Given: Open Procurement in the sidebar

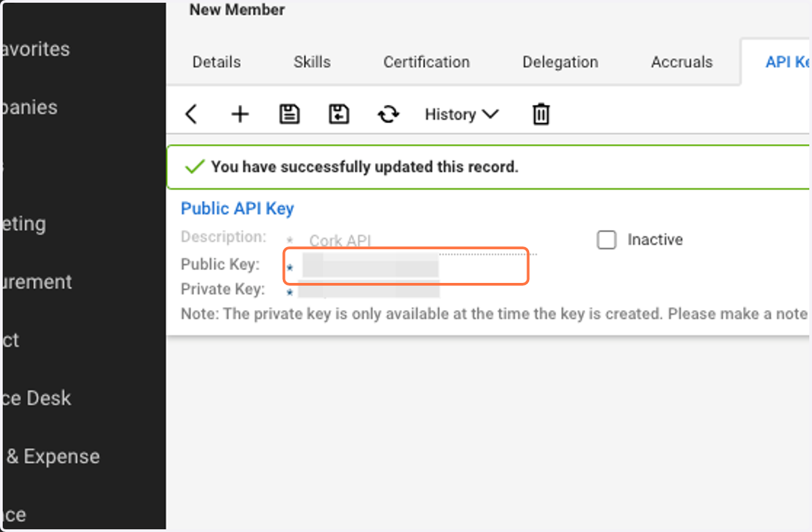Looking at the screenshot, I should tap(36, 282).
